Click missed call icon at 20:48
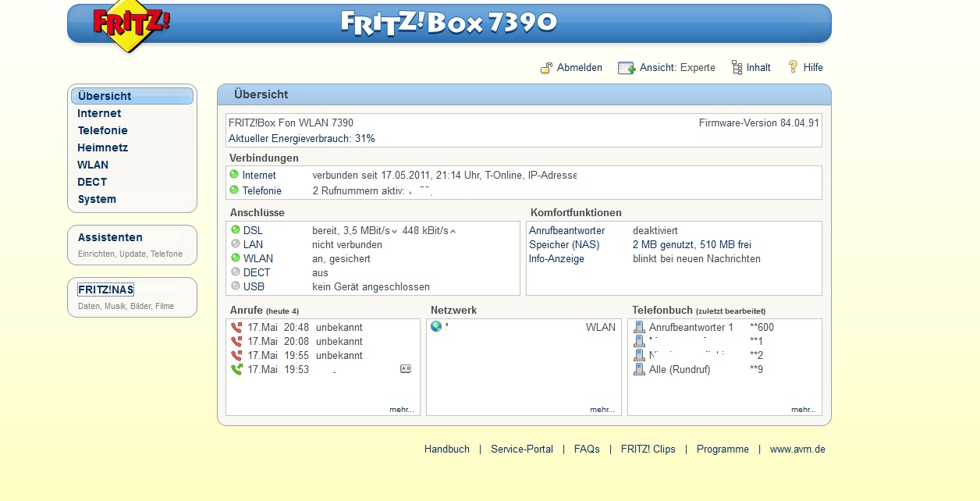Viewport: 980px width, 501px height. tap(236, 328)
